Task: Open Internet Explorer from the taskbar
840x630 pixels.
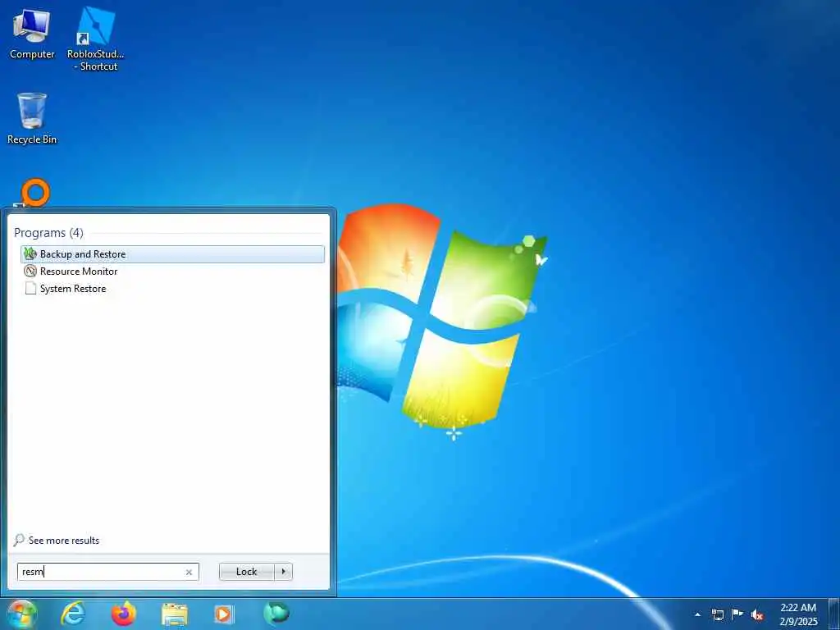Action: click(73, 614)
